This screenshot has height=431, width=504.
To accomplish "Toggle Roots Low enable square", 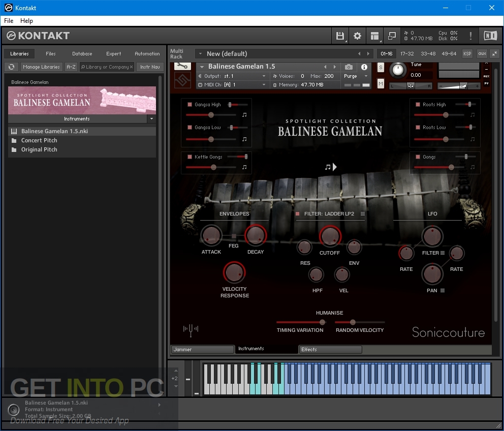I will click(418, 128).
